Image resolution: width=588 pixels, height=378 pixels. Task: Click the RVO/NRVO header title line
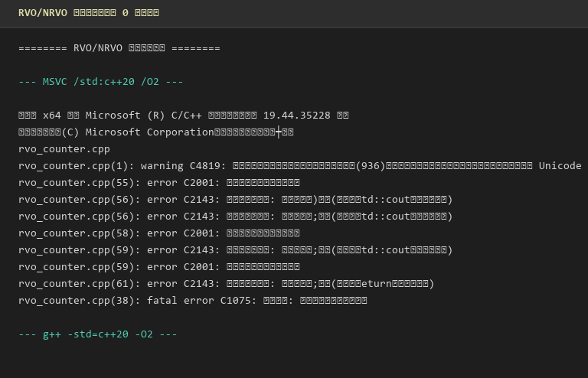click(x=89, y=13)
